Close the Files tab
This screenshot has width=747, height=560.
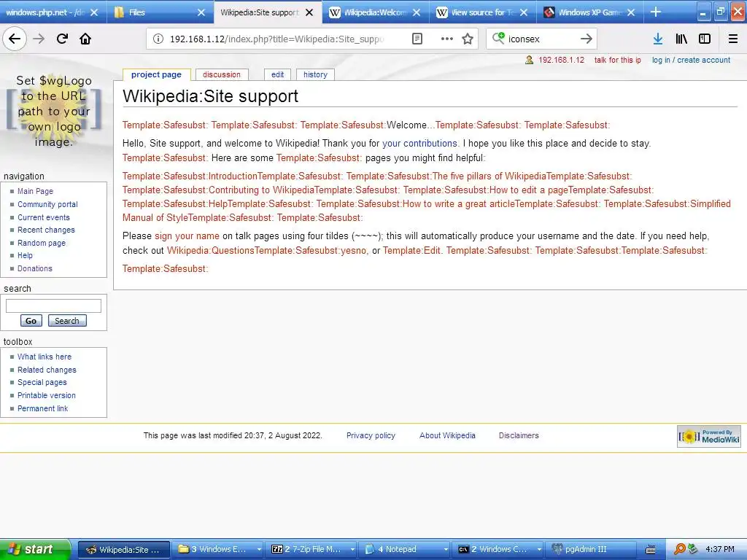[201, 12]
